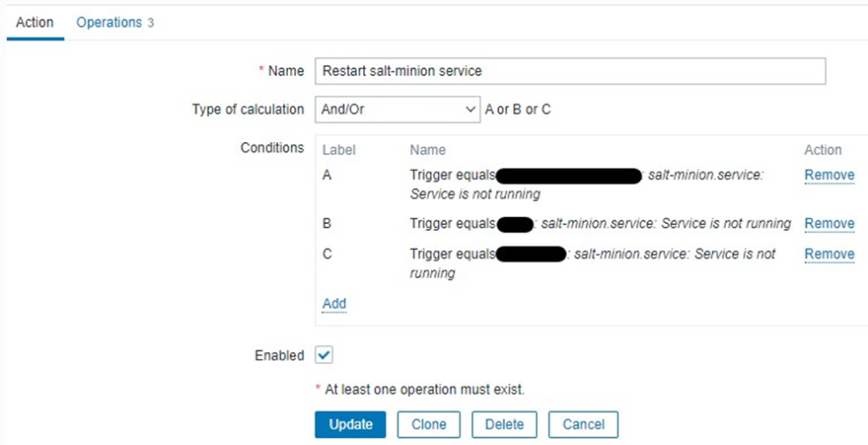Click the Delete button
This screenshot has height=445, width=868.
click(504, 425)
